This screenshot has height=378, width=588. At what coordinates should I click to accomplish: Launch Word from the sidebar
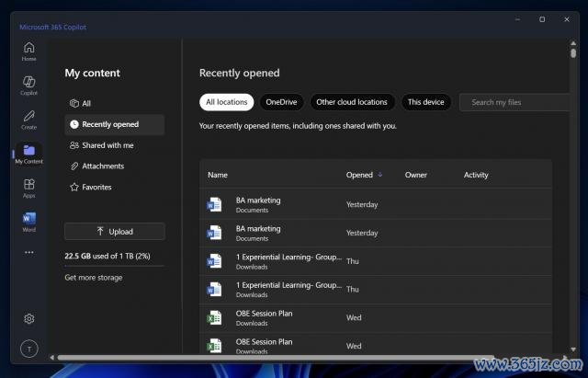coord(28,222)
